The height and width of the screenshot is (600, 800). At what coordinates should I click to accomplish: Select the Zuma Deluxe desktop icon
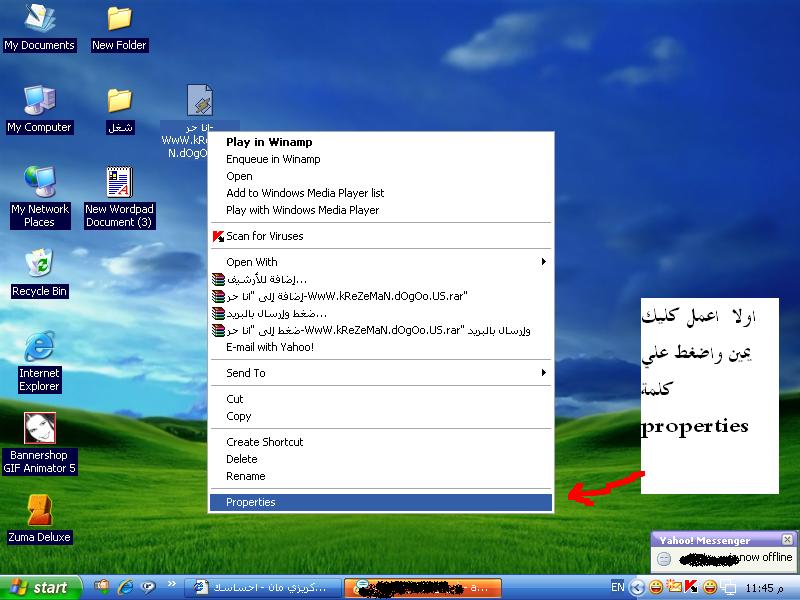tap(39, 519)
